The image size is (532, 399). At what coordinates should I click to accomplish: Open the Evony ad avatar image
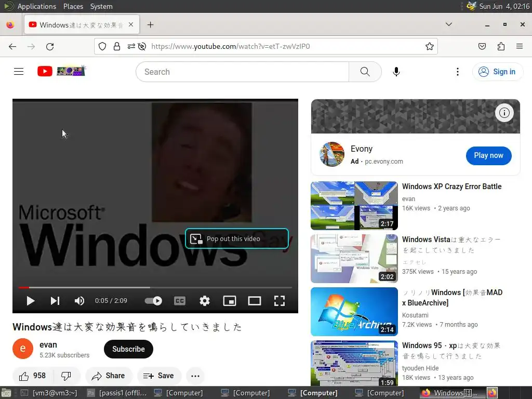point(332,154)
